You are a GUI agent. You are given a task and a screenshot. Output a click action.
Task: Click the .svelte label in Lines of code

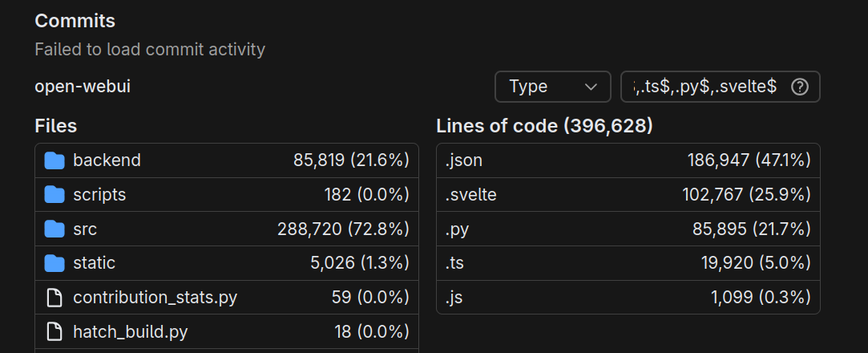(470, 195)
